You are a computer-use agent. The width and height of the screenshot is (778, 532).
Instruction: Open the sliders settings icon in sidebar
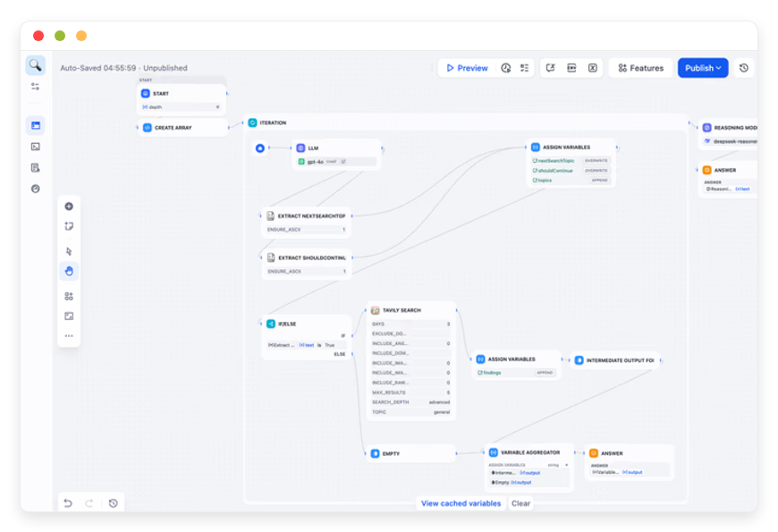tap(35, 87)
